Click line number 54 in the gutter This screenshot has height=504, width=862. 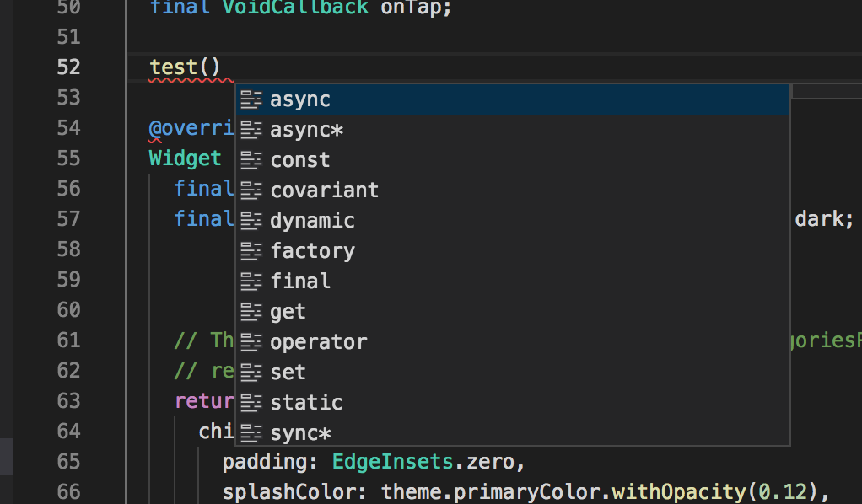tap(68, 128)
